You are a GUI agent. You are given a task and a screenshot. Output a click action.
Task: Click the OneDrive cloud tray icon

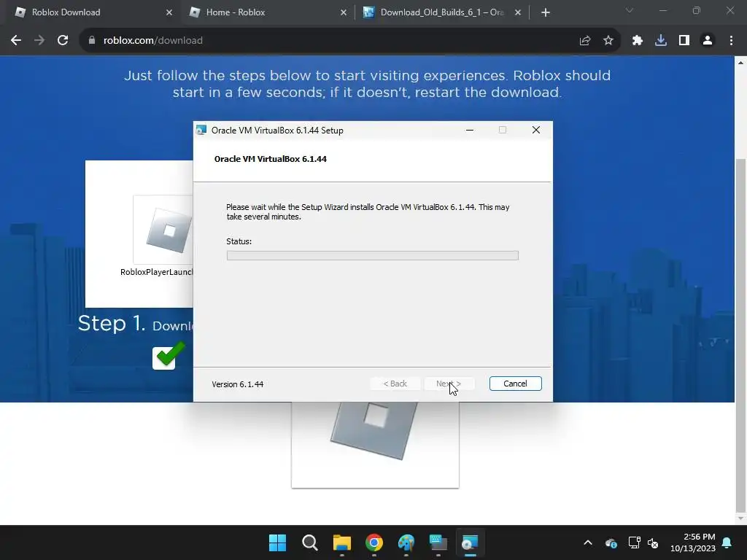click(611, 542)
